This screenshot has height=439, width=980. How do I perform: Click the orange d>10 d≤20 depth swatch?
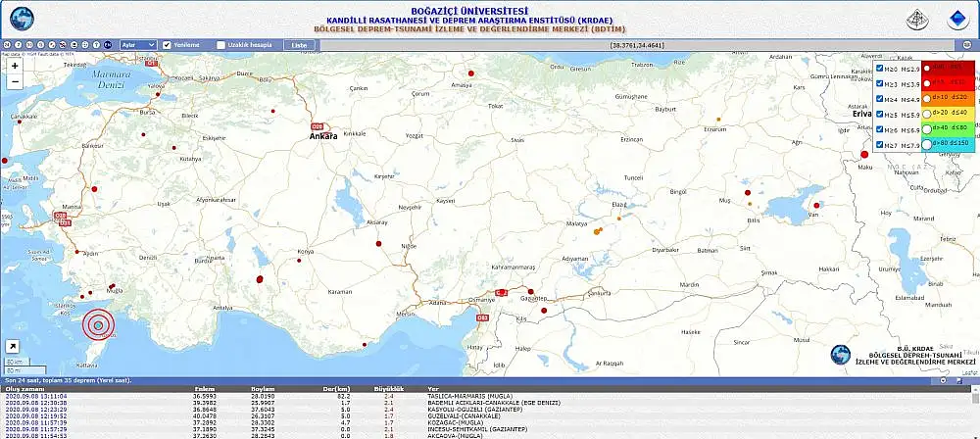948,98
